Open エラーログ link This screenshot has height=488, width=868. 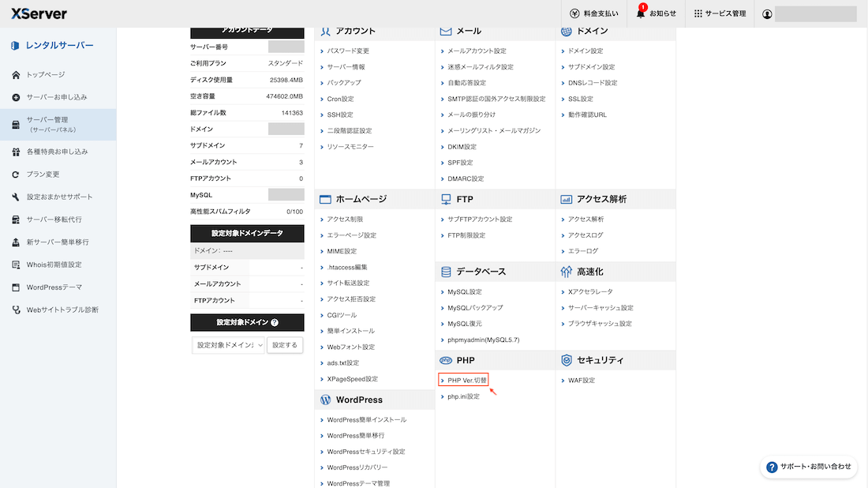pos(583,251)
